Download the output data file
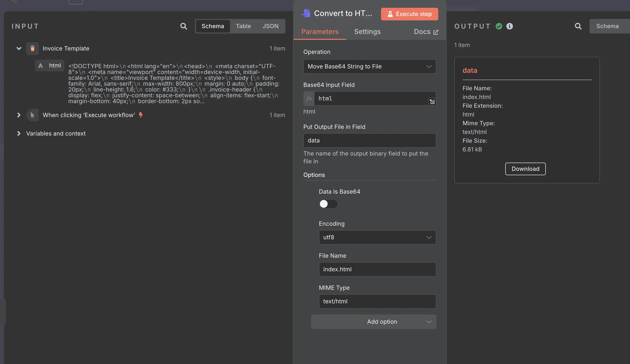 [x=525, y=169]
